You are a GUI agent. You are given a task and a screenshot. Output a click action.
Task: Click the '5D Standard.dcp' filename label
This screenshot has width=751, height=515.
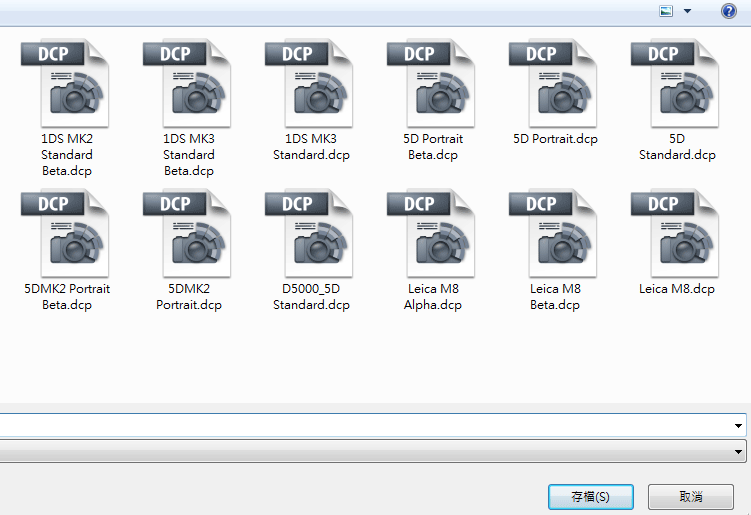pyautogui.click(x=677, y=147)
